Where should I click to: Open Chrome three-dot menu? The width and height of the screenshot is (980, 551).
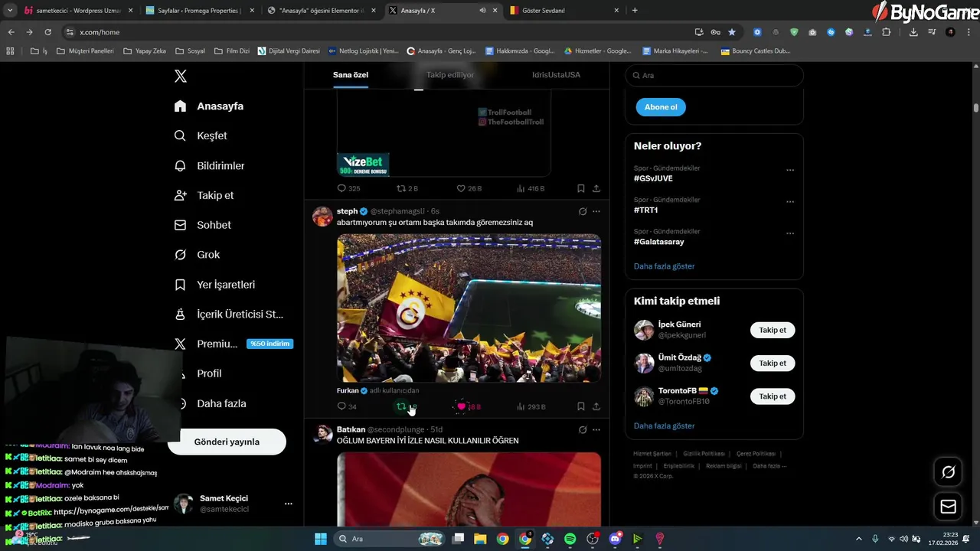[968, 32]
